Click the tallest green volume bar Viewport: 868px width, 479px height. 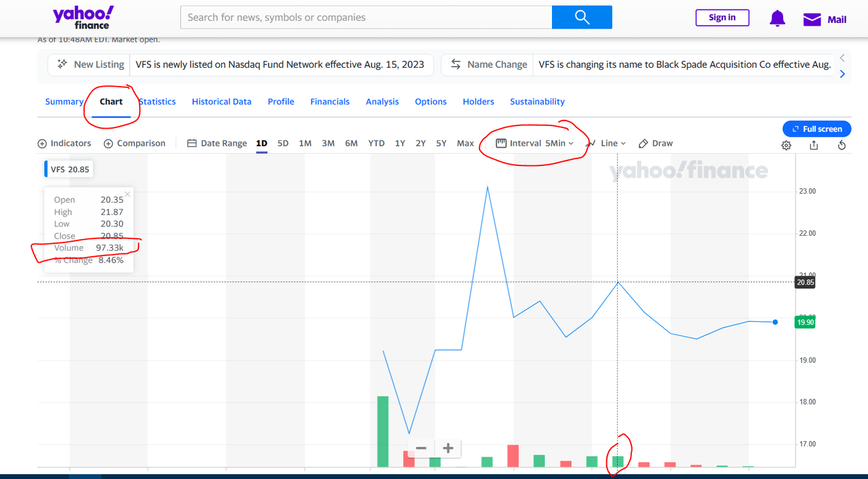[382, 432]
